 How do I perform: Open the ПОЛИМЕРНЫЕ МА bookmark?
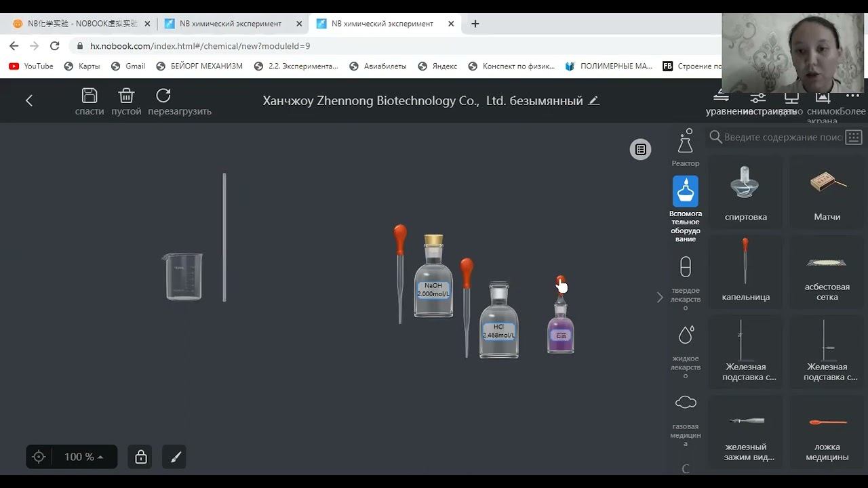608,66
